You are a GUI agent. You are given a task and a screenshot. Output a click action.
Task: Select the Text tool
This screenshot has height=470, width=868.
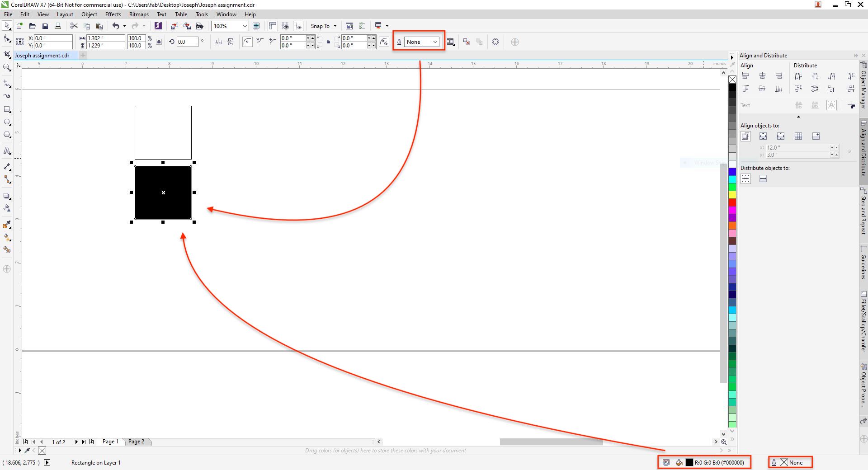click(x=7, y=151)
